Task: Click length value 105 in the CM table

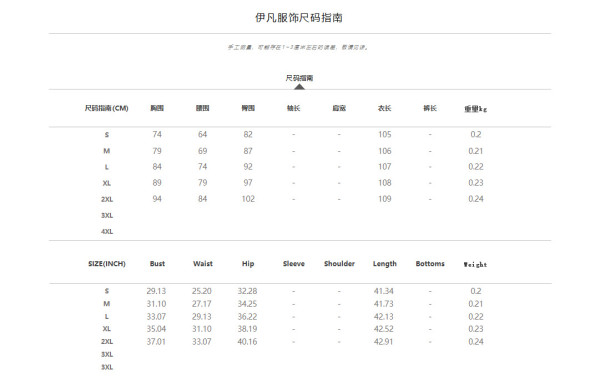Action: [385, 134]
